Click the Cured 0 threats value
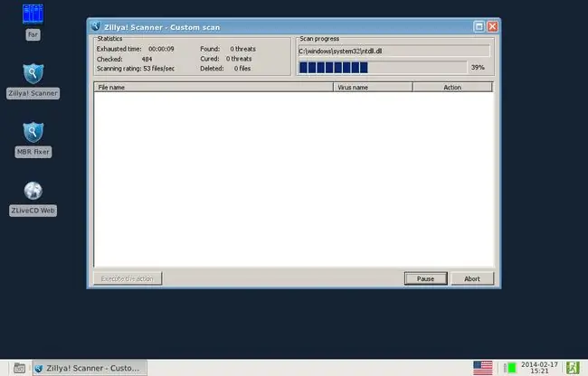The width and height of the screenshot is (588, 376). 239,59
